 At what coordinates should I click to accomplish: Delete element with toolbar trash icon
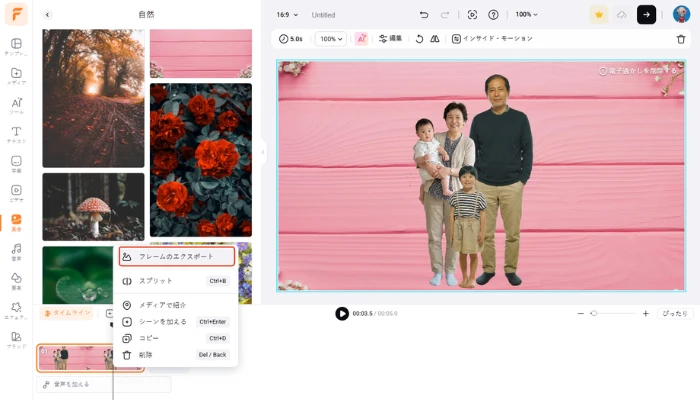[681, 39]
